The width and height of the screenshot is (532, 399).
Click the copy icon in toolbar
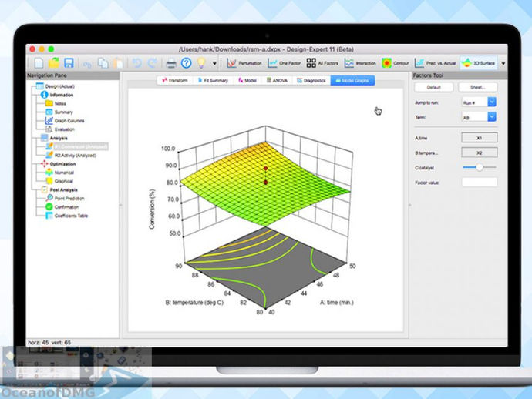(103, 63)
